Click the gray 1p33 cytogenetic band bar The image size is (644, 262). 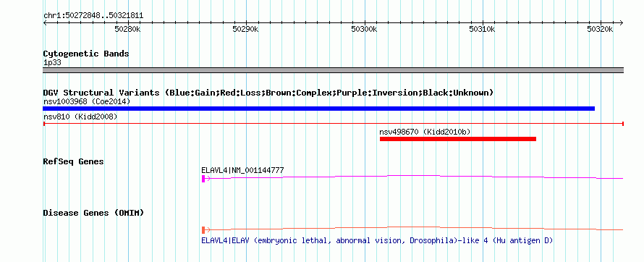point(334,70)
